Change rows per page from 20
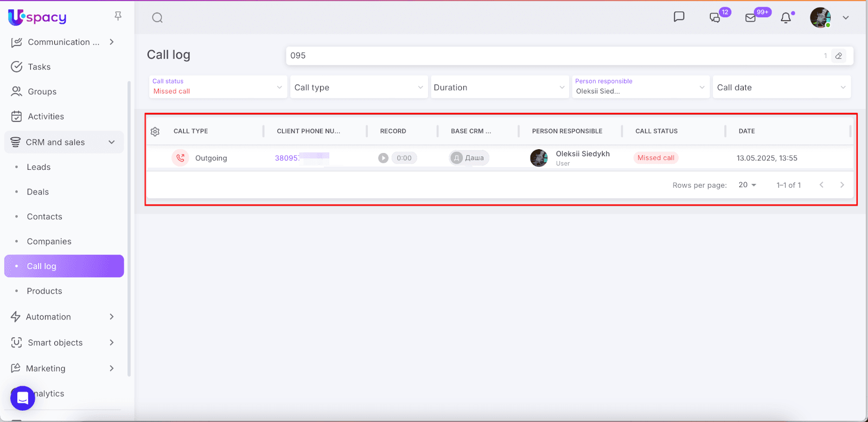 747,185
